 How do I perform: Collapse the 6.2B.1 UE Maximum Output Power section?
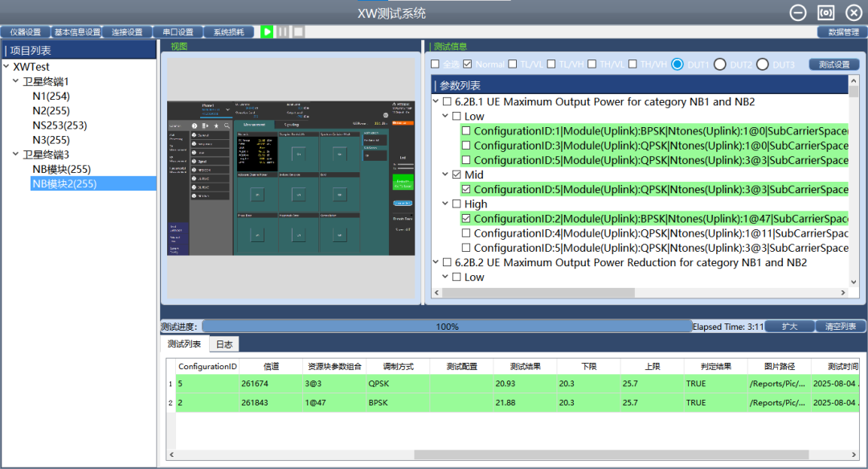pos(436,102)
